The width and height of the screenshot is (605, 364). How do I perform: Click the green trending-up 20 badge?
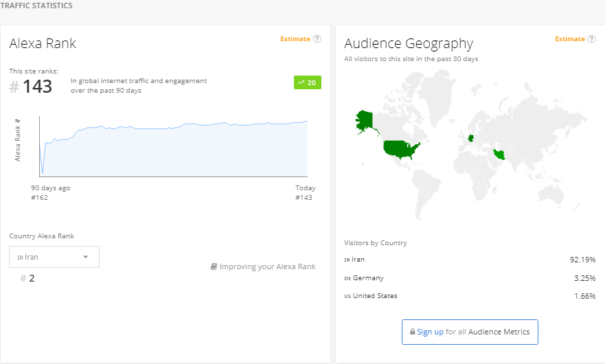[308, 82]
